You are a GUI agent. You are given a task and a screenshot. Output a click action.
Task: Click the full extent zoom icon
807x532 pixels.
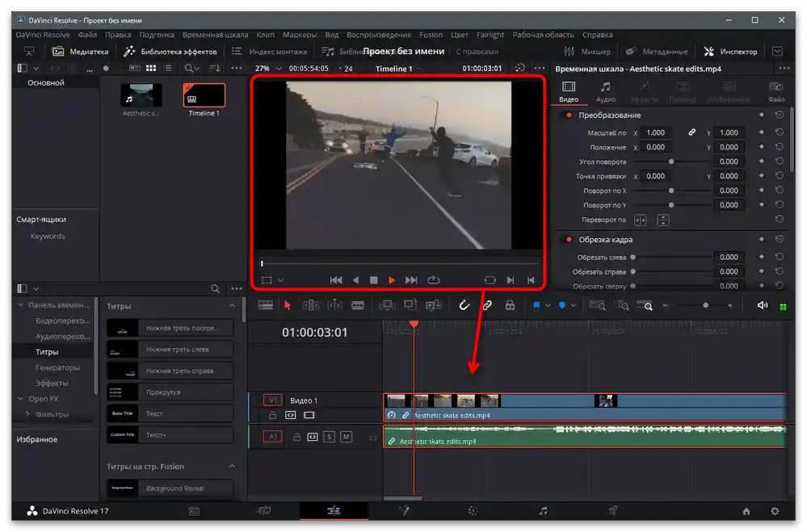(x=597, y=306)
